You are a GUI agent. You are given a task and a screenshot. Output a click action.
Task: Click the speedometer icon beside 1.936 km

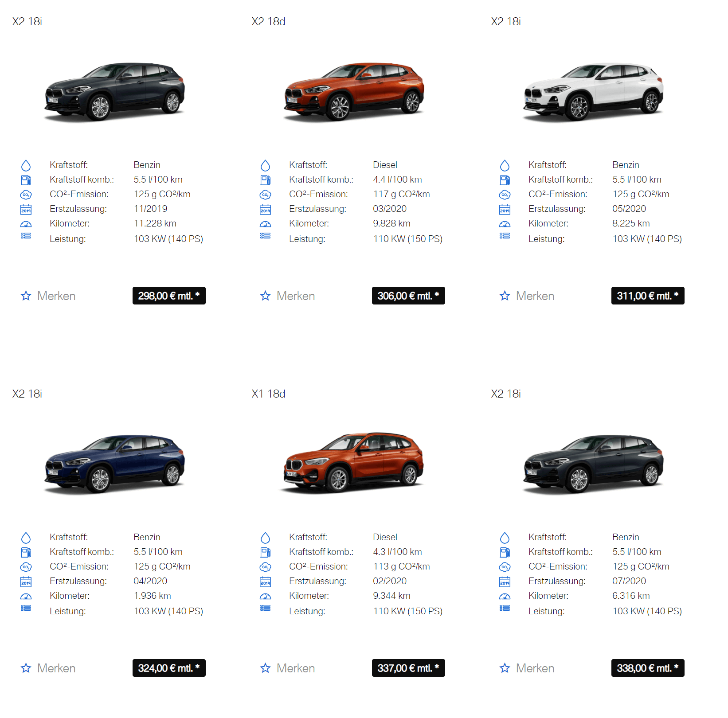pos(26,597)
